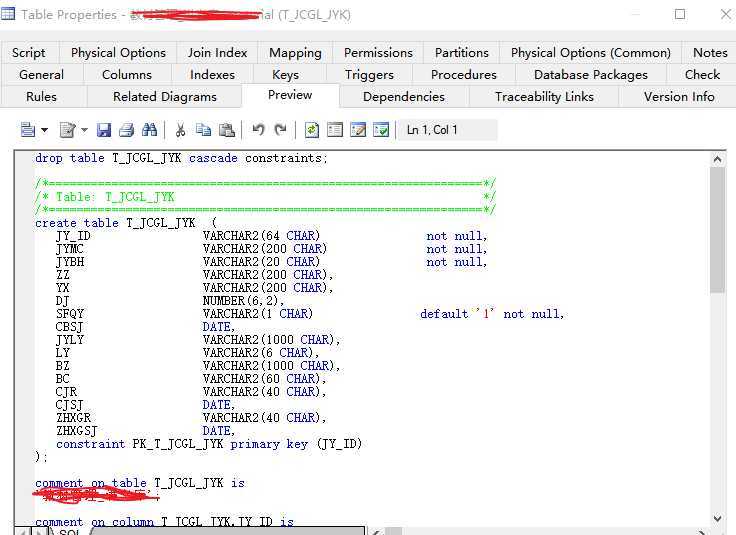Open the Related Diagrams tab
Screen dimensions: 736x535
(165, 97)
